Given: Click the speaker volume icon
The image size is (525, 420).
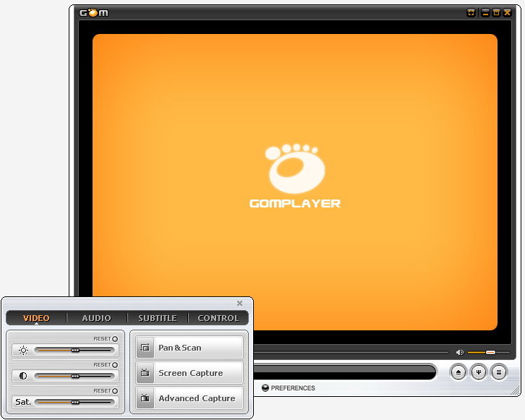Looking at the screenshot, I should click(x=459, y=353).
